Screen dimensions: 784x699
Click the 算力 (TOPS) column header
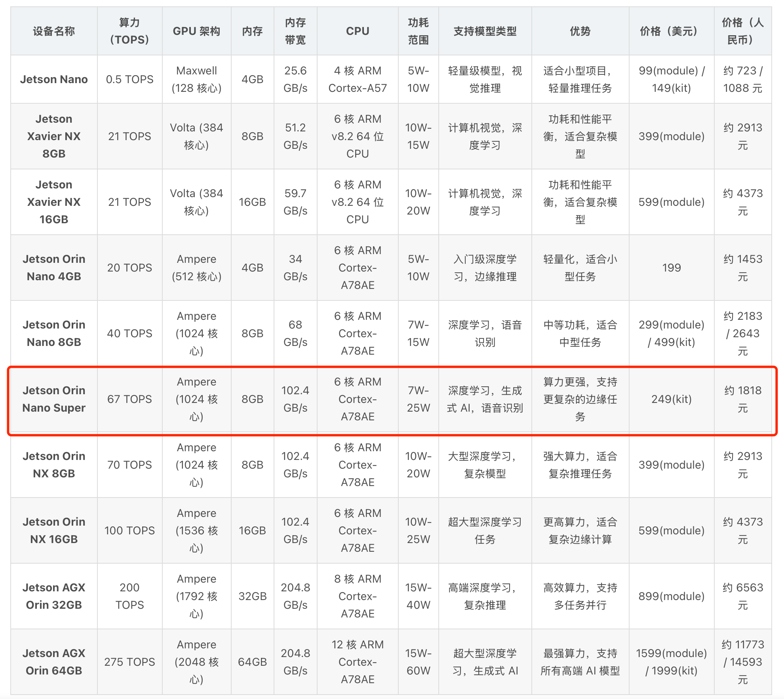point(129,31)
